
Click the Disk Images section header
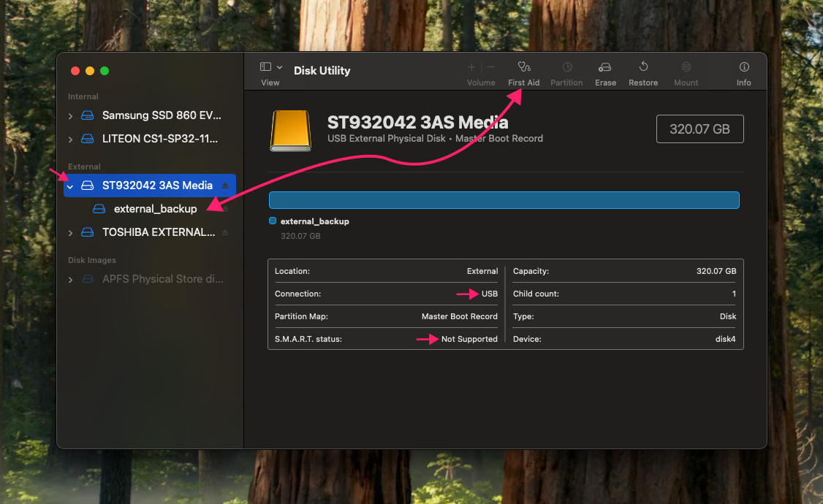coord(92,260)
